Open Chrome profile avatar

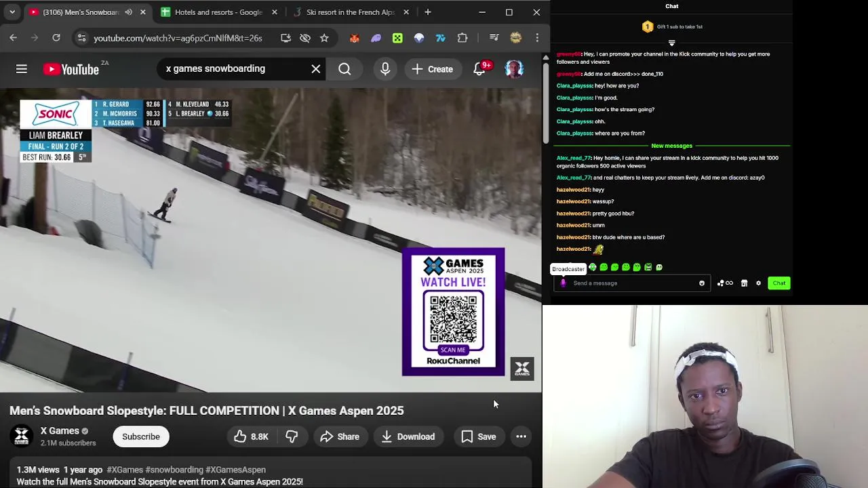coord(515,38)
